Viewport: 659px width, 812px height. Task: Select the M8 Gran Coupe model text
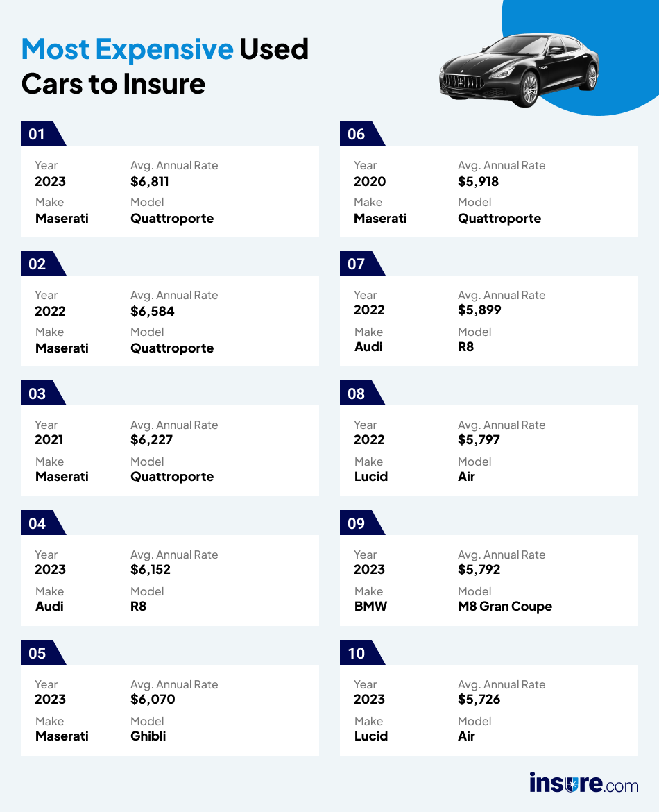tap(505, 606)
